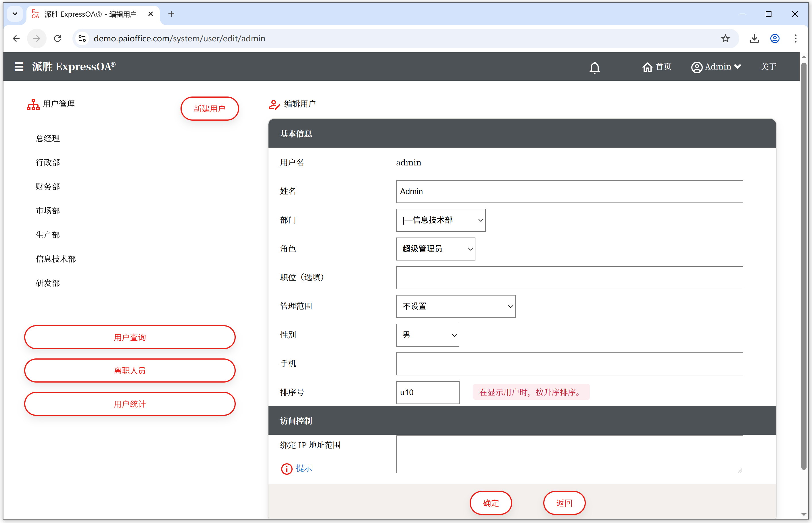Open the 关于 menu item
The image size is (812, 523).
click(x=768, y=67)
